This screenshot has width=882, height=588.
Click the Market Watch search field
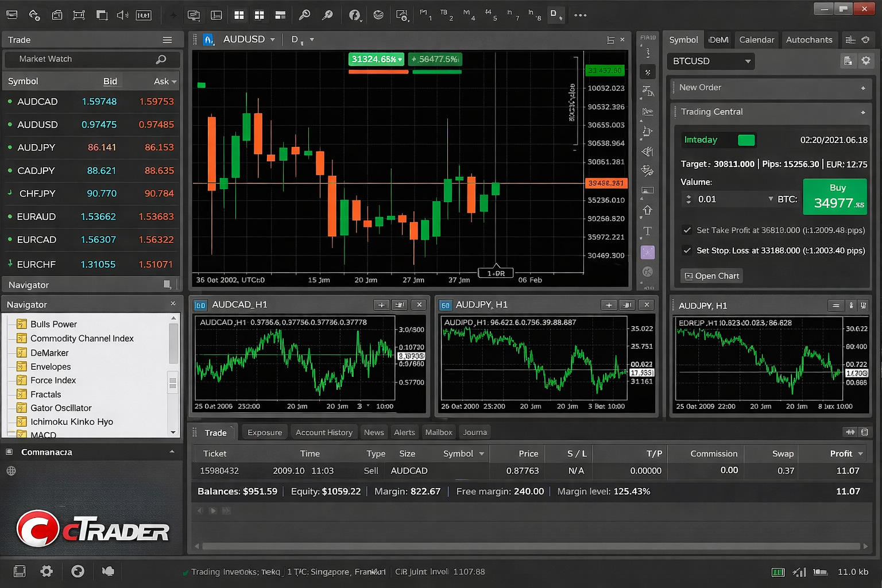(92, 59)
